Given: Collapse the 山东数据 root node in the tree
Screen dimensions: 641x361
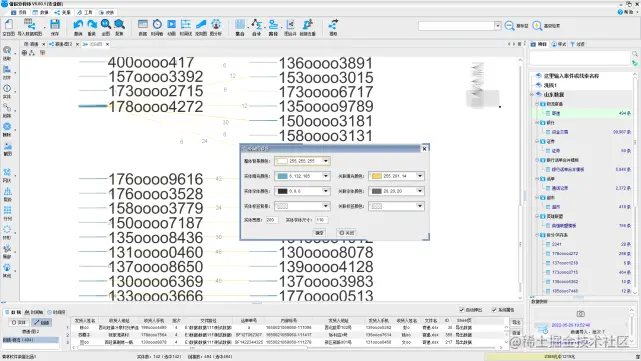Looking at the screenshot, I should point(532,94).
